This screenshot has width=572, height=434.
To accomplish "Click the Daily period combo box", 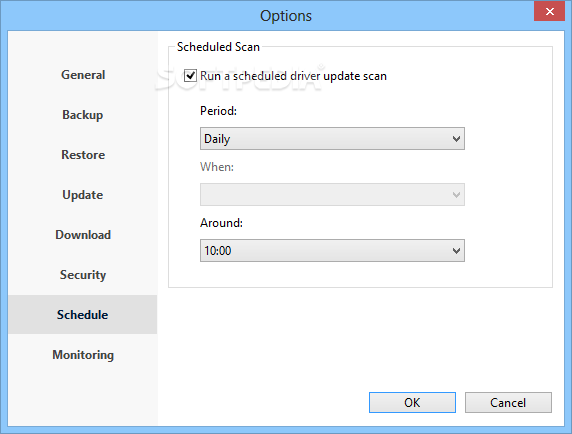I will pos(332,139).
